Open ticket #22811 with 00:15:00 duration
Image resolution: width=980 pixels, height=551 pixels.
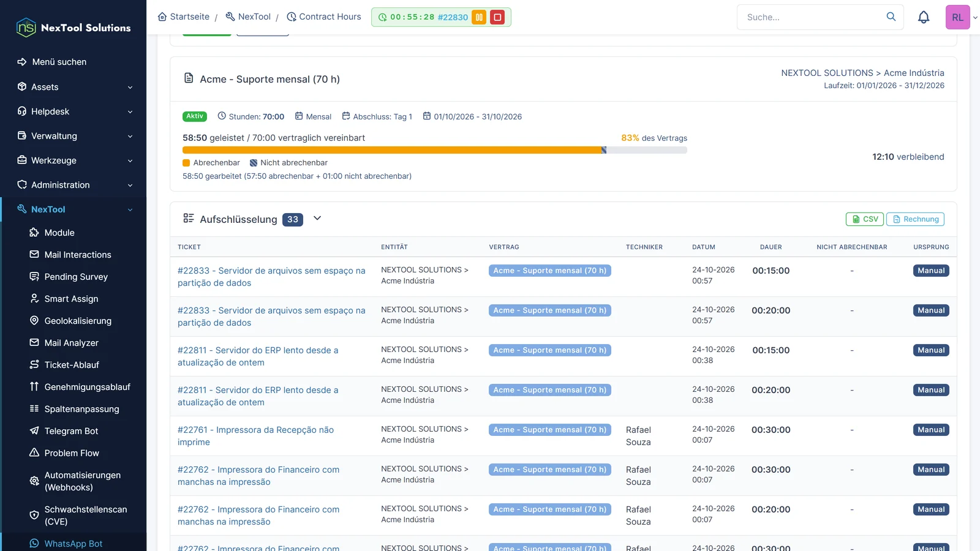click(x=258, y=356)
